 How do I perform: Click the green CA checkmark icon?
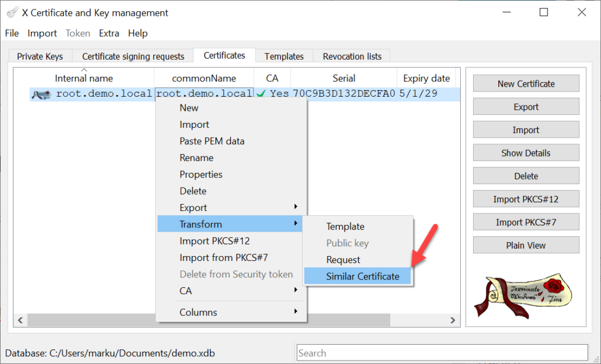(x=261, y=94)
